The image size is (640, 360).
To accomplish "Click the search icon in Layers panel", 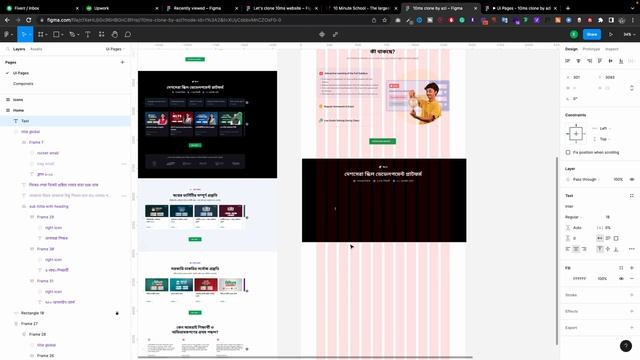I will pyautogui.click(x=8, y=49).
